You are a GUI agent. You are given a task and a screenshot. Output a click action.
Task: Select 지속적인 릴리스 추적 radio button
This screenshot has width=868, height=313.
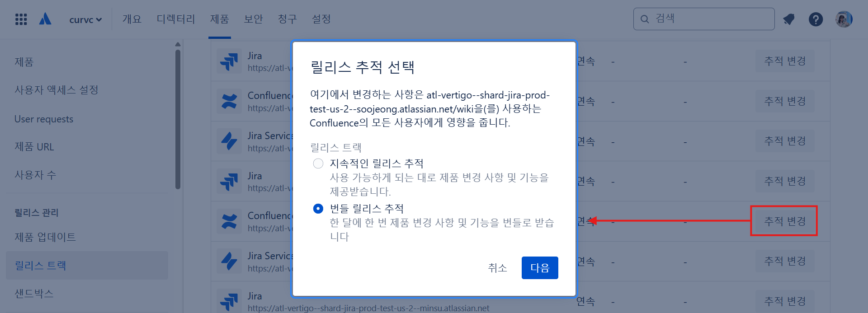click(x=318, y=164)
